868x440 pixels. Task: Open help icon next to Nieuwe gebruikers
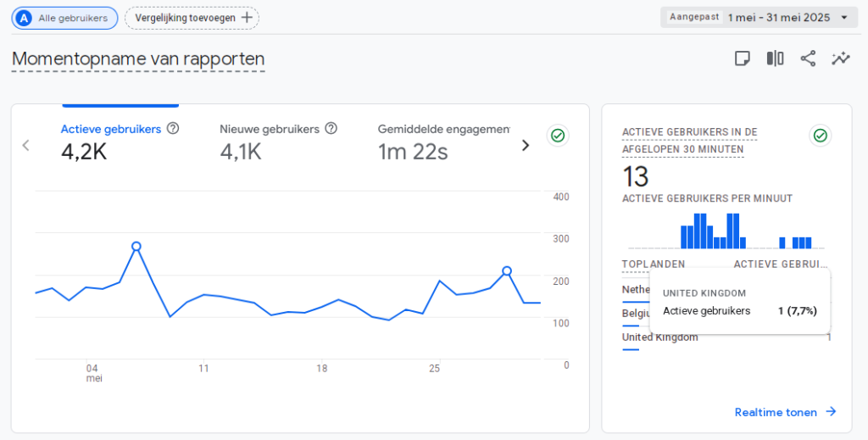(331, 128)
